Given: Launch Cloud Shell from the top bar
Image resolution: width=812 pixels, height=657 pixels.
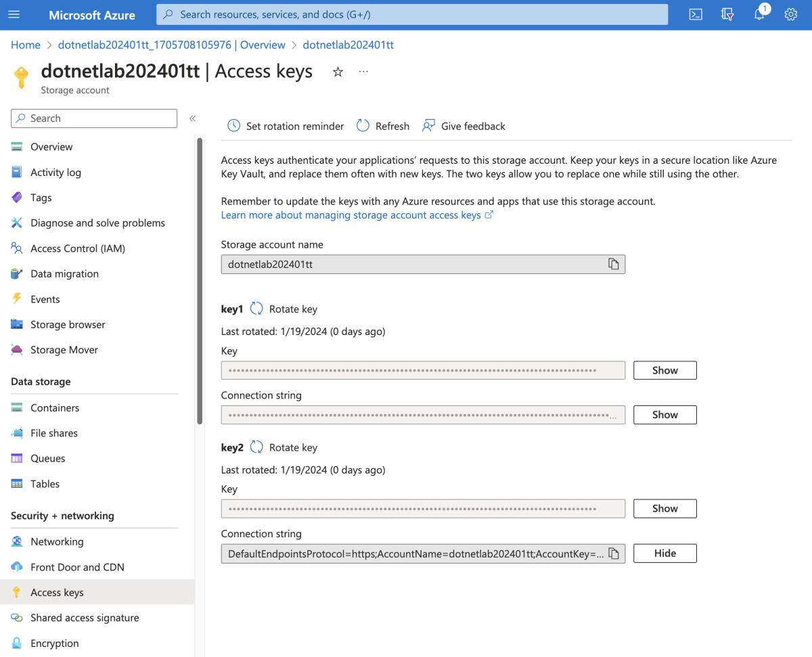Looking at the screenshot, I should tap(696, 14).
